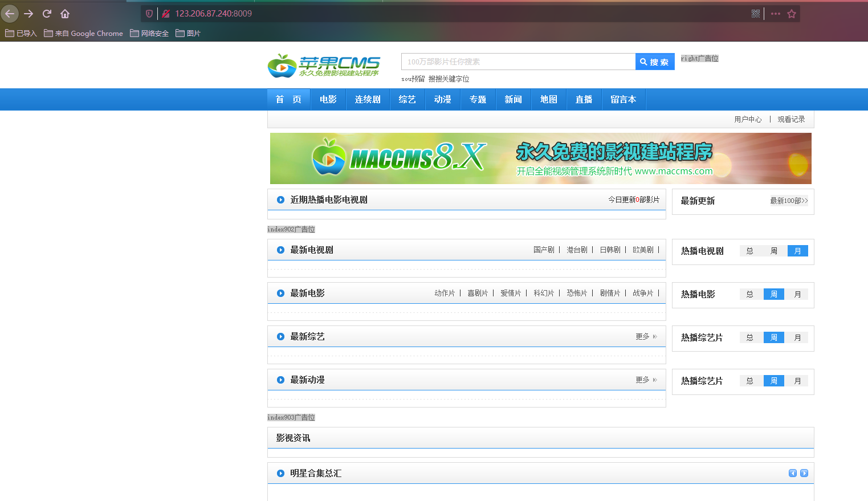Click the play icon beside 明星合集总汇
This screenshot has height=501, width=868.
[280, 473]
